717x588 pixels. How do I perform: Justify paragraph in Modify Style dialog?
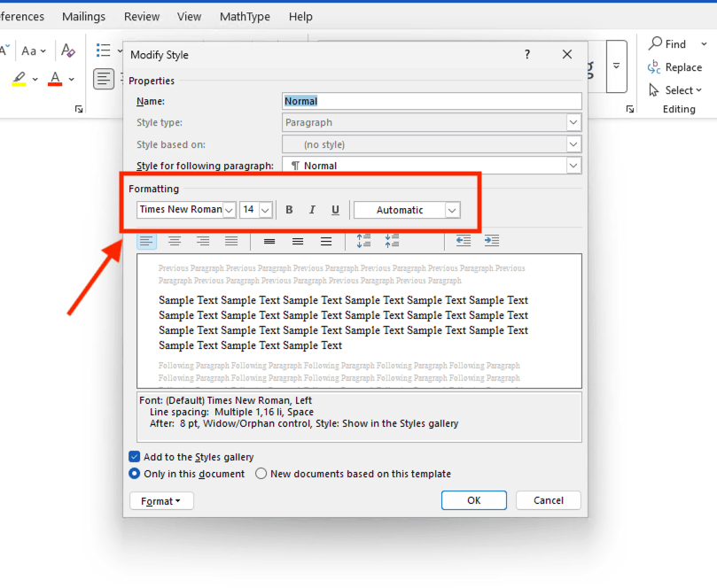(231, 241)
